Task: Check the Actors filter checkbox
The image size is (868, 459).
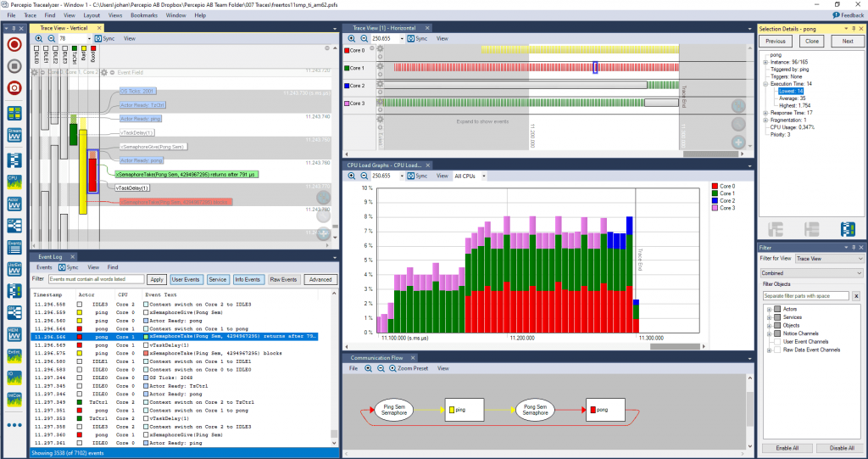Action: [777, 309]
